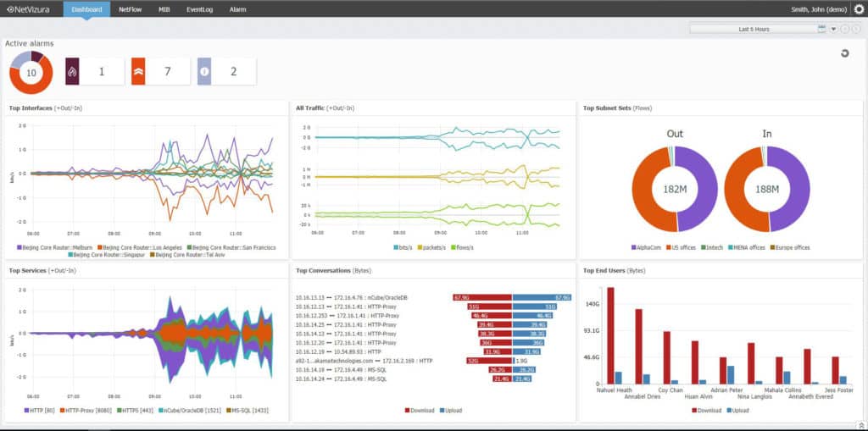868x431 pixels.
Task: Toggle Beijing Core Router::Melburn legend series
Action: pyautogui.click(x=56, y=248)
